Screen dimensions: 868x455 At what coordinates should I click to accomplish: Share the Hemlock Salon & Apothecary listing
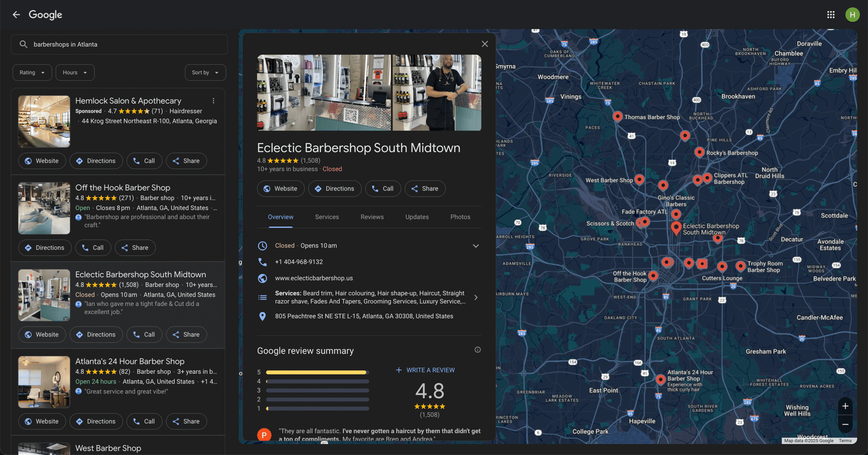[186, 161]
